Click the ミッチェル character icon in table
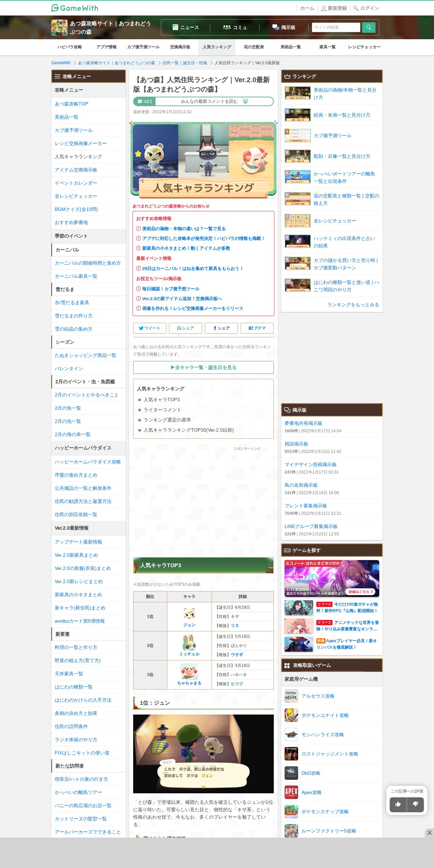Viewport: 434px width, 868px height. 189,642
